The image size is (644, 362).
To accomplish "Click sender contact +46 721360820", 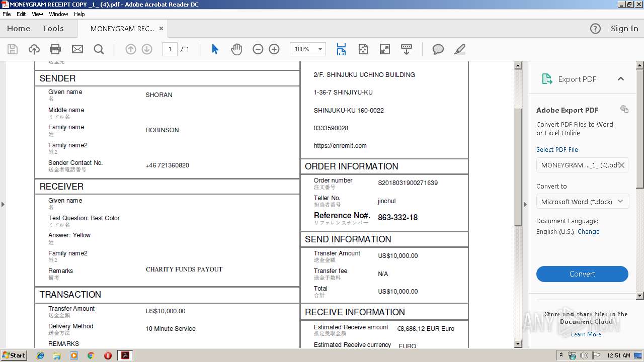I will [167, 165].
